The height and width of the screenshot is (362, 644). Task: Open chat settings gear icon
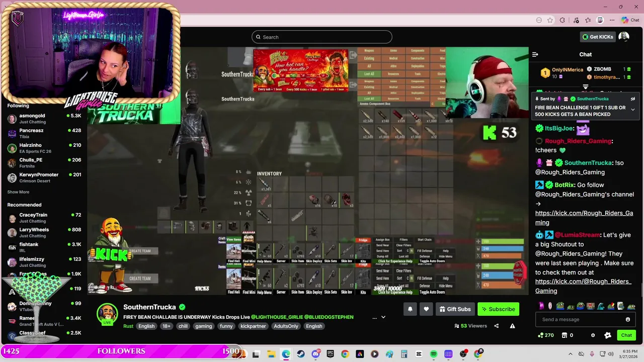(593, 335)
